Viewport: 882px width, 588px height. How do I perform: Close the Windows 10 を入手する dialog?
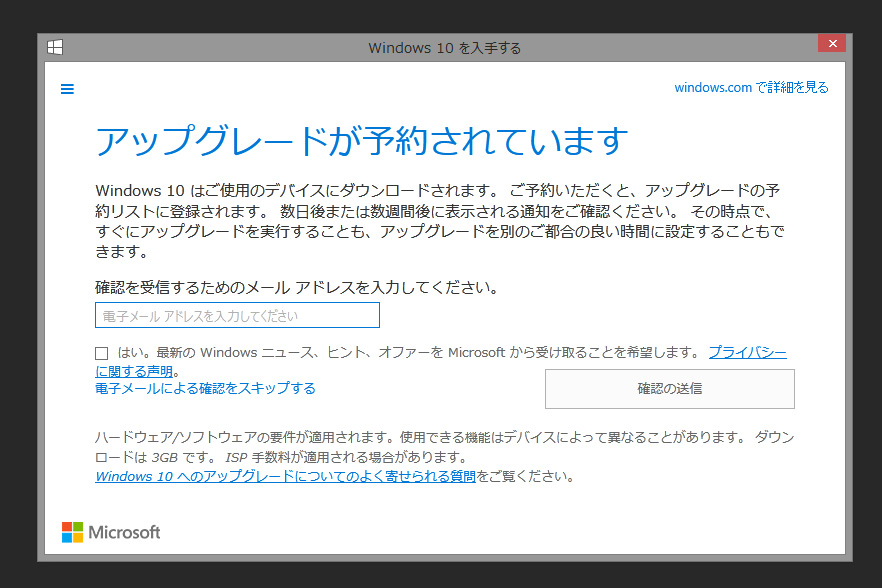[x=832, y=43]
